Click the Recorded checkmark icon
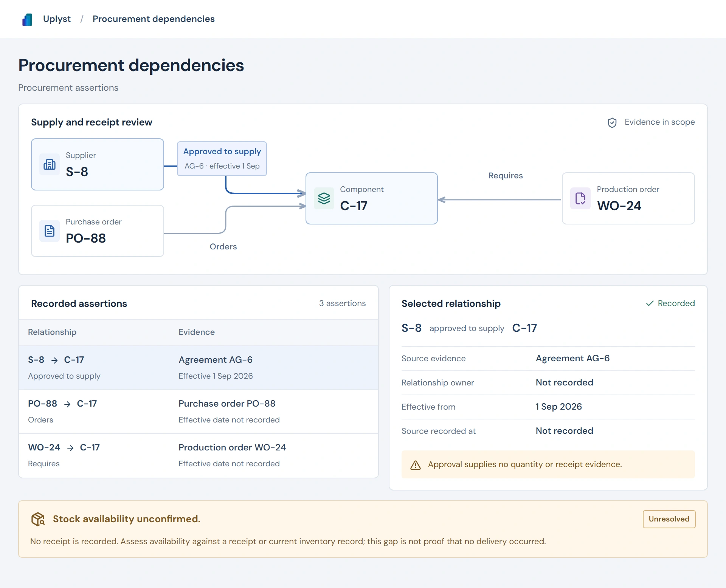This screenshot has height=588, width=726. (x=650, y=303)
